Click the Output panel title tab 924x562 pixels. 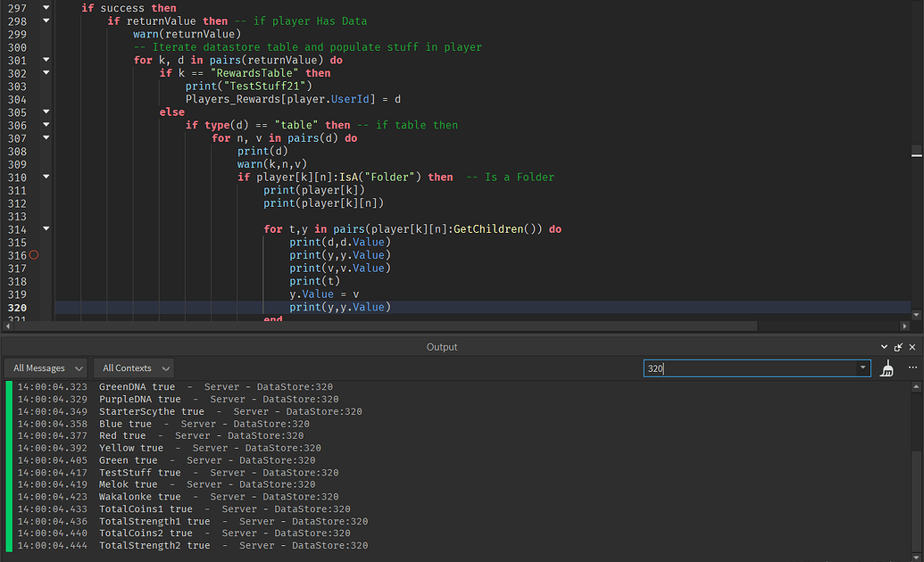(x=441, y=346)
